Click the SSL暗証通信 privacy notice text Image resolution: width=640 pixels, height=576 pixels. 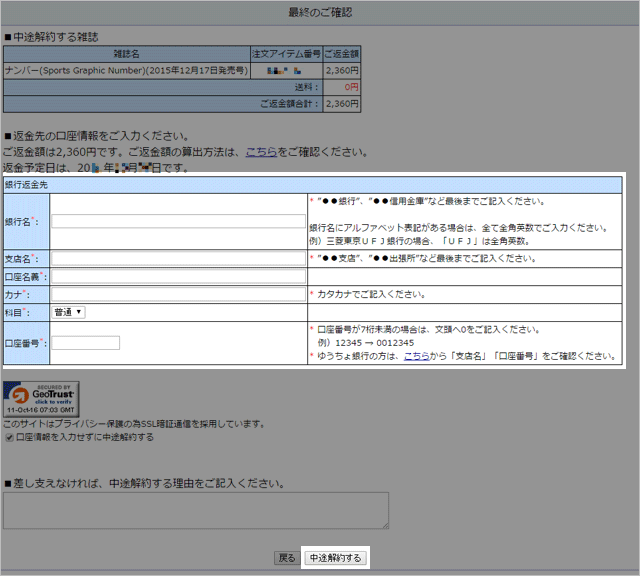[134, 424]
